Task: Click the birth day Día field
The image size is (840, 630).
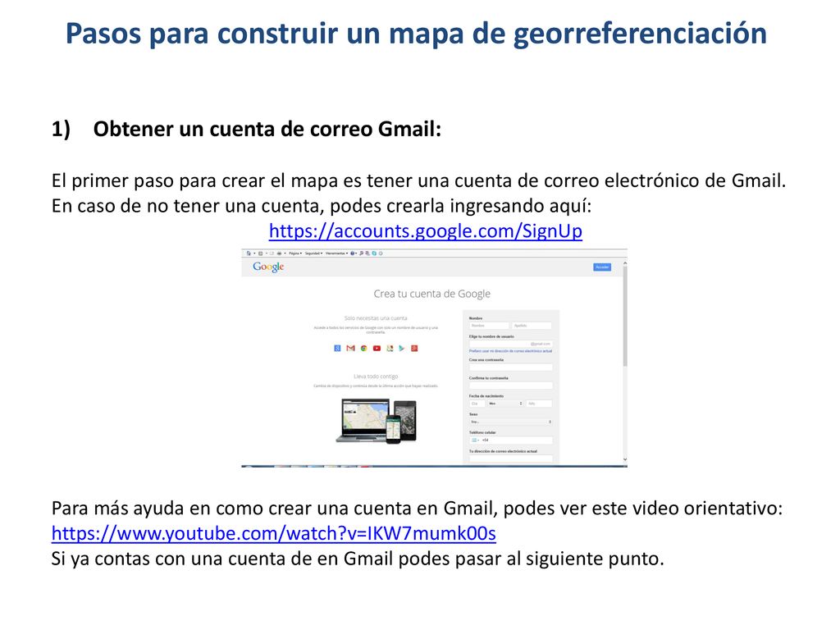Action: click(x=477, y=404)
